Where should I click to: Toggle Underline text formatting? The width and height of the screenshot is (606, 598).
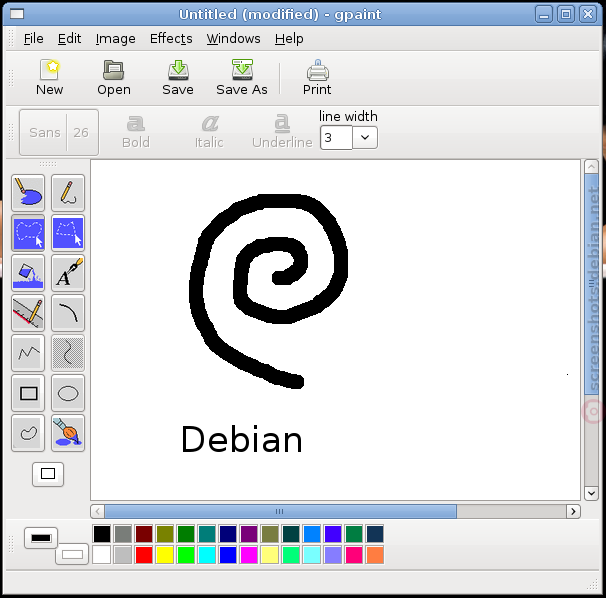[282, 132]
